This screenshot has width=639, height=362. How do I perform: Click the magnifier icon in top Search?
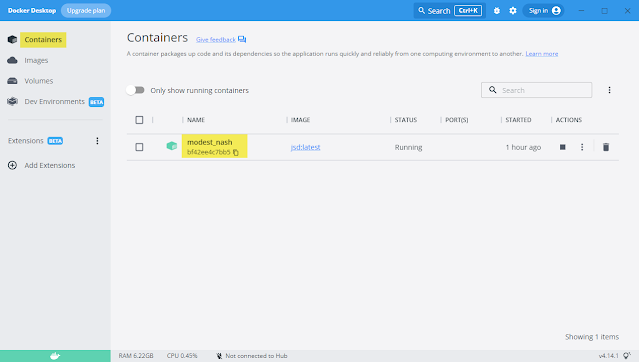click(421, 11)
